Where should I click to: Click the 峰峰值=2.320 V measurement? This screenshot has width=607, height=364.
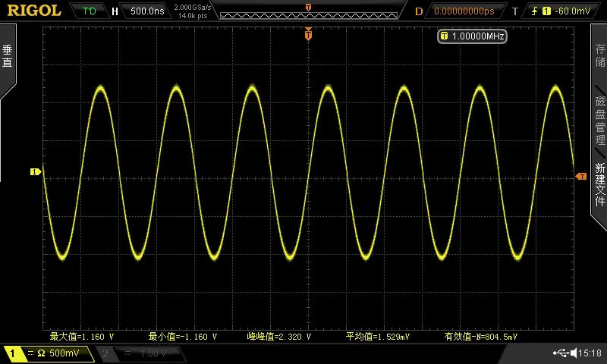click(x=279, y=337)
